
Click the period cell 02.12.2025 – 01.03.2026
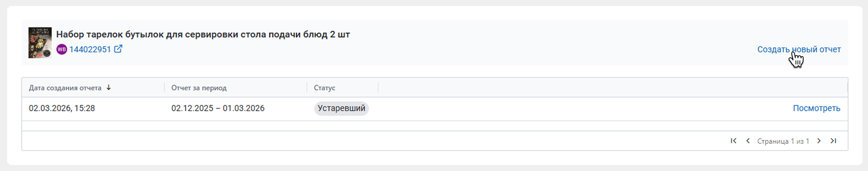[x=218, y=108]
